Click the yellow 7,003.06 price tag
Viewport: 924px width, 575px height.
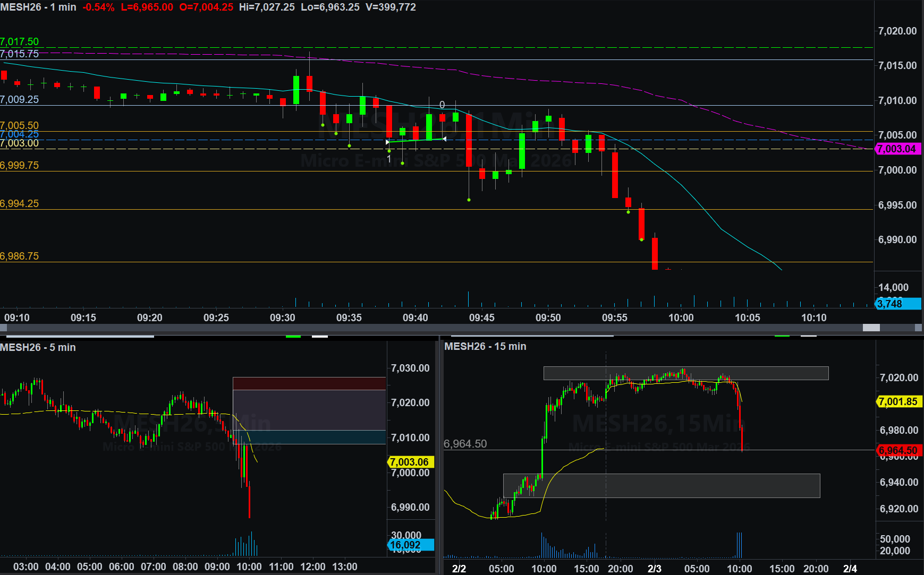(x=409, y=462)
